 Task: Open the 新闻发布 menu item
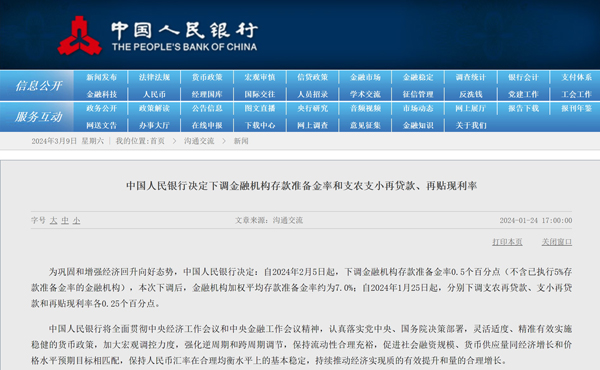[x=101, y=77]
